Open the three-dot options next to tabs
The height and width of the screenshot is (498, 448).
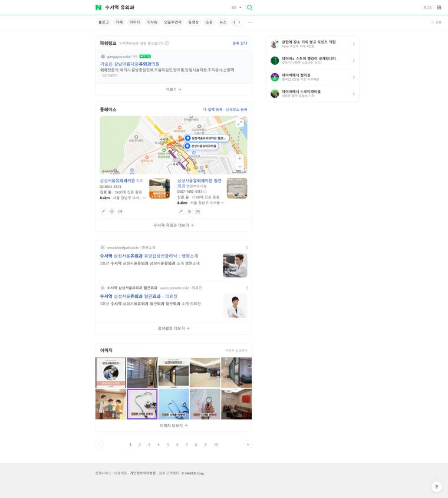[251, 22]
